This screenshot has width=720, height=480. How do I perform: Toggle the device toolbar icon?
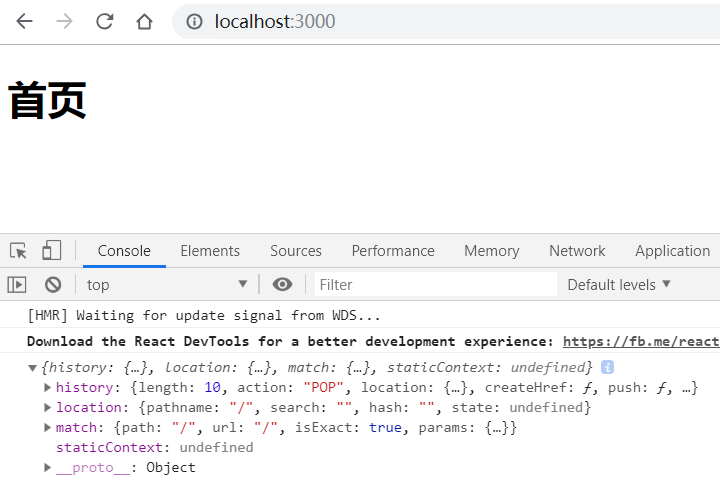tap(51, 251)
